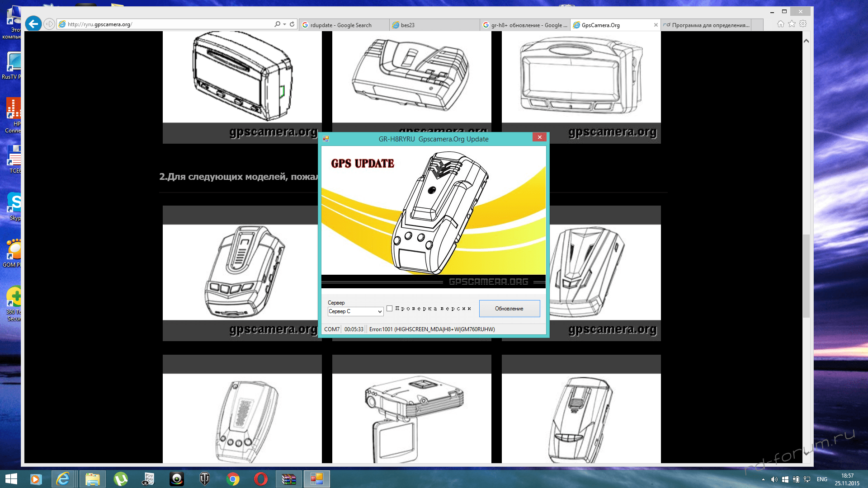Open the GOM Player desktop shortcut

13,253
